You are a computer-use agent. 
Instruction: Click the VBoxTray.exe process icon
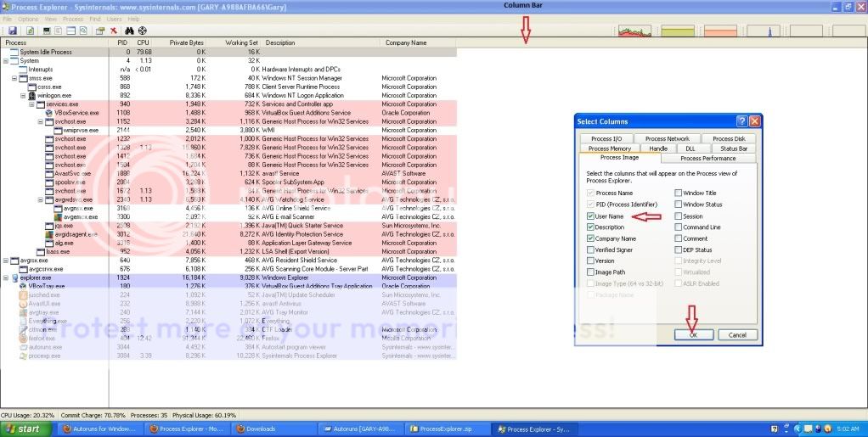point(23,287)
